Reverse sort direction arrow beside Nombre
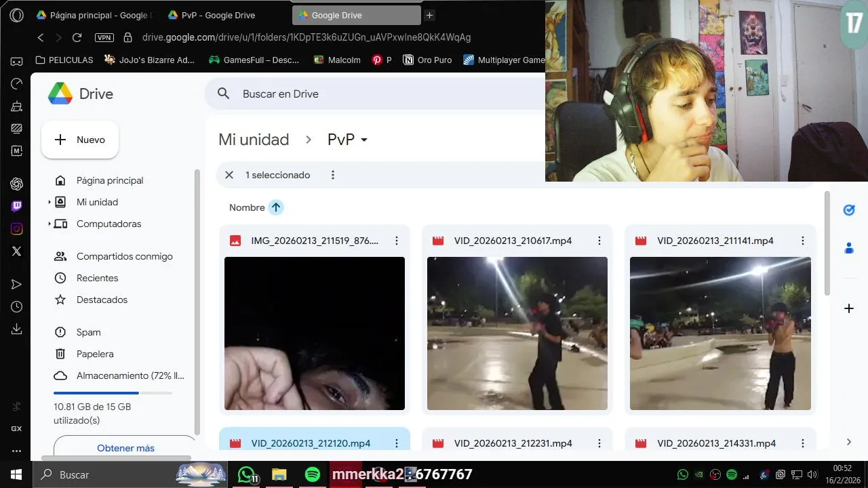868x488 pixels. click(x=275, y=207)
